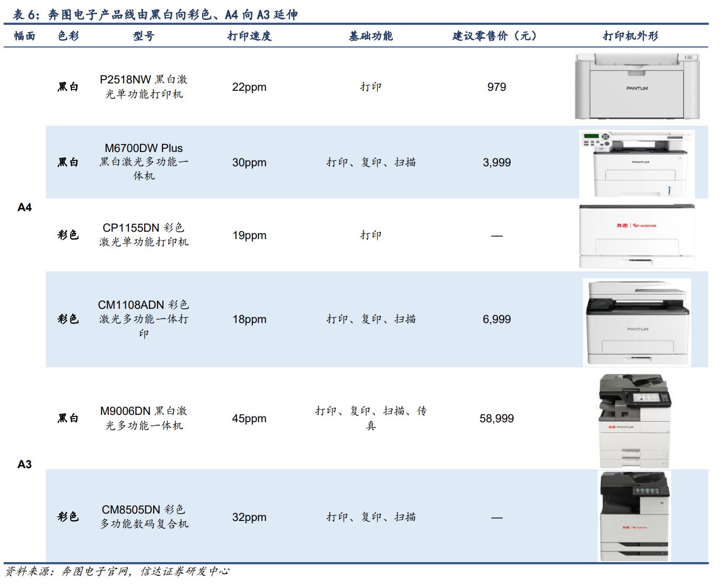Select the 'A4' format cell
This screenshot has height=588, width=723.
tap(24, 207)
